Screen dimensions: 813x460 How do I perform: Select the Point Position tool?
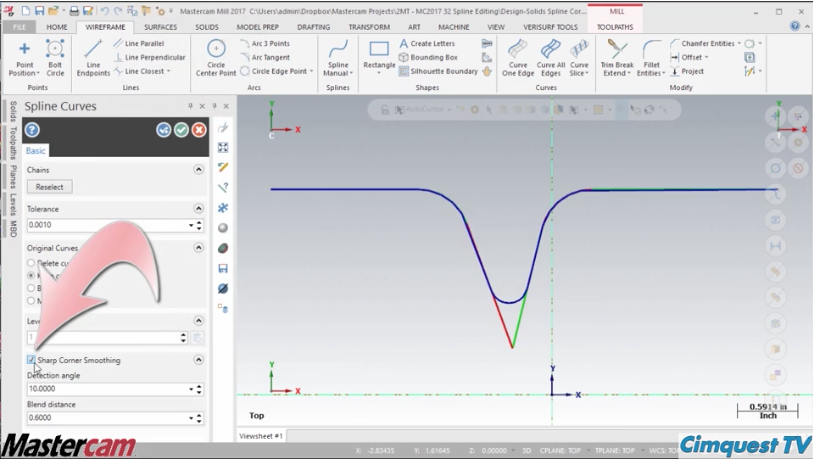24,59
